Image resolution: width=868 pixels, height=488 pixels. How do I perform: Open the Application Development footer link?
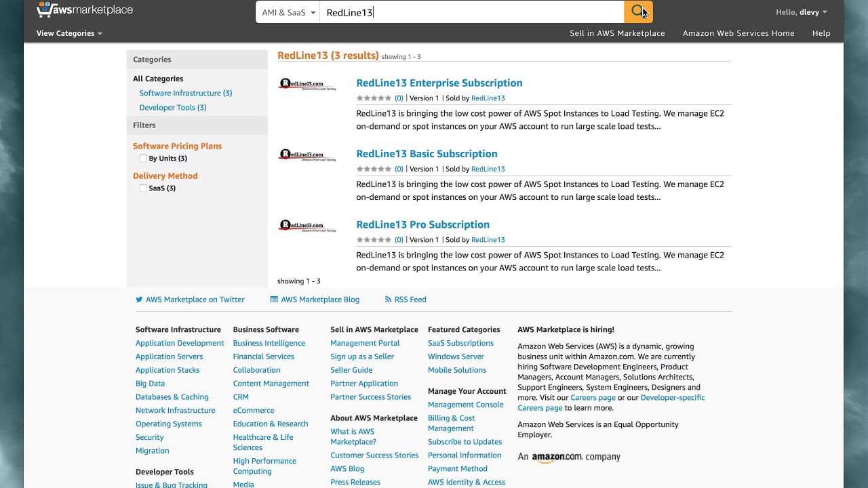point(180,344)
